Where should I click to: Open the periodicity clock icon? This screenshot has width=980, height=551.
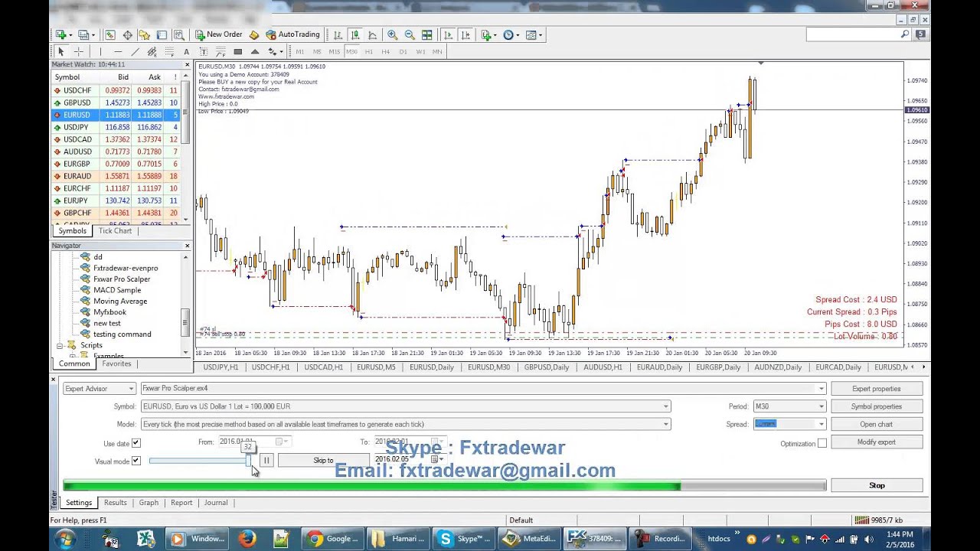(x=510, y=34)
